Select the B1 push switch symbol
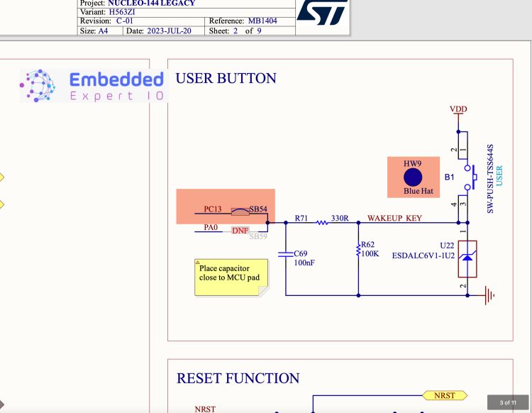Viewport: 532px width, 413px height. (x=468, y=177)
